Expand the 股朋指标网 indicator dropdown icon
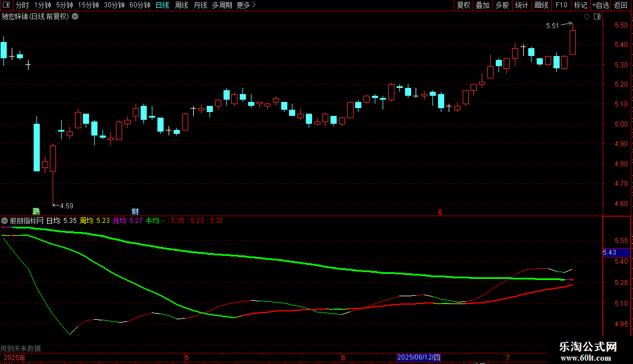 tap(4, 221)
